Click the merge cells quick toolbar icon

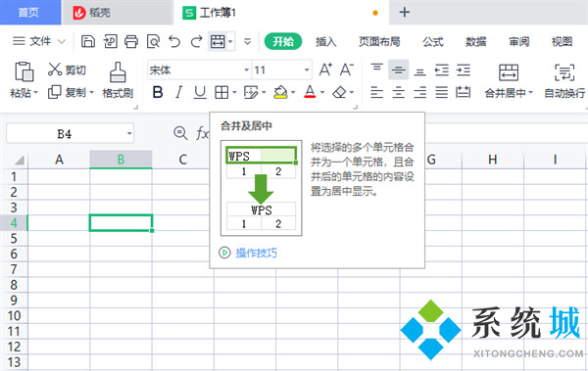218,41
